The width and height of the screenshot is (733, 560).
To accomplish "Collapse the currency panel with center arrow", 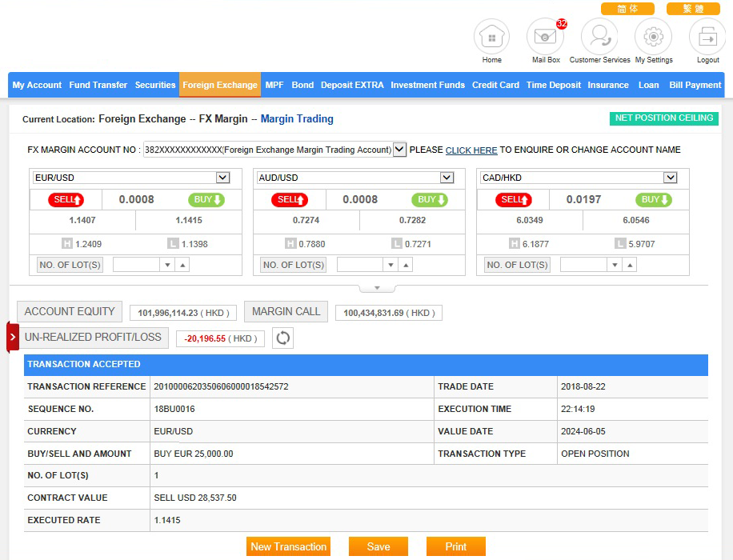I will point(378,288).
